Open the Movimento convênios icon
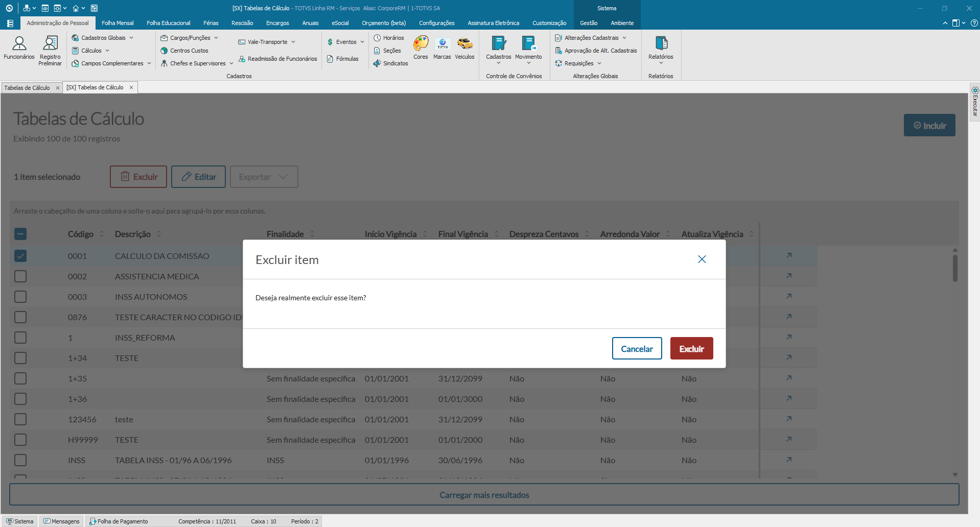This screenshot has width=980, height=527. click(x=528, y=50)
